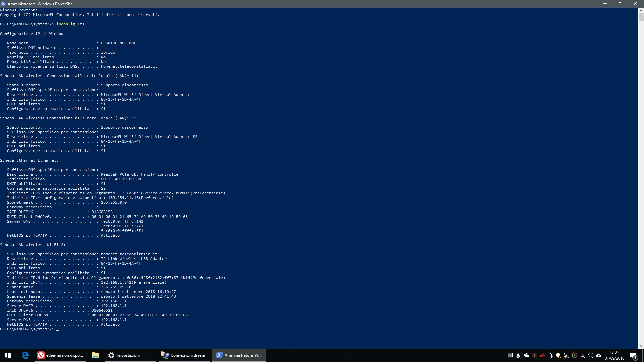Open the touchpad tray icon
This screenshot has height=362, width=644.
click(x=510, y=355)
